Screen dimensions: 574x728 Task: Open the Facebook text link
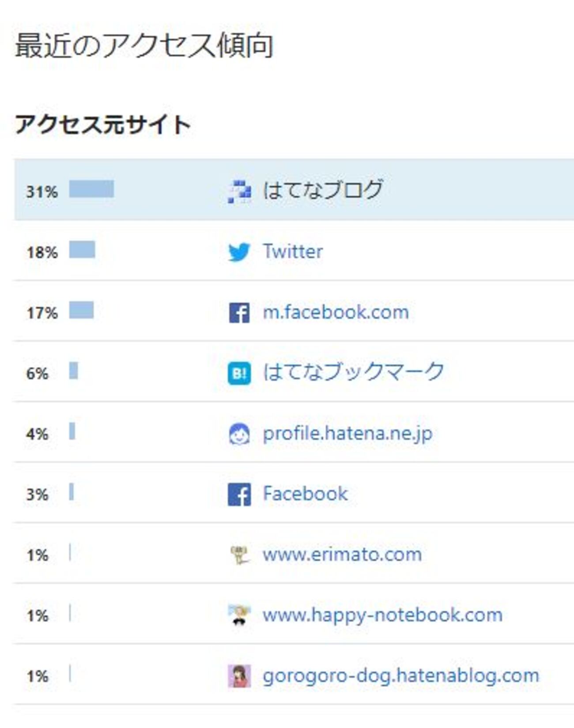(x=305, y=494)
